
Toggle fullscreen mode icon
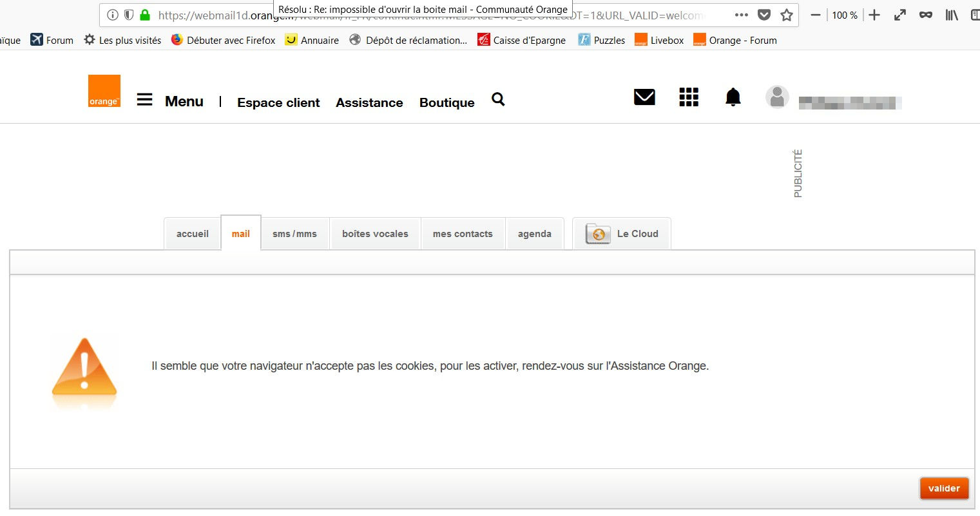[899, 14]
